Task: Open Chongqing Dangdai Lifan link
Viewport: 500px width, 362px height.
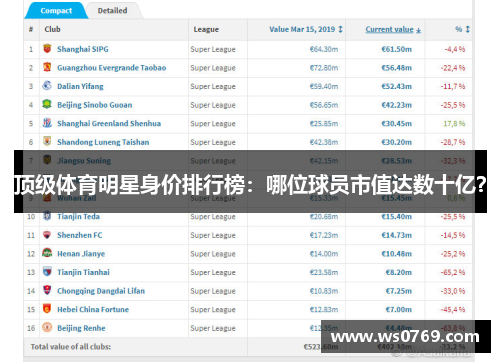Action: click(x=101, y=291)
